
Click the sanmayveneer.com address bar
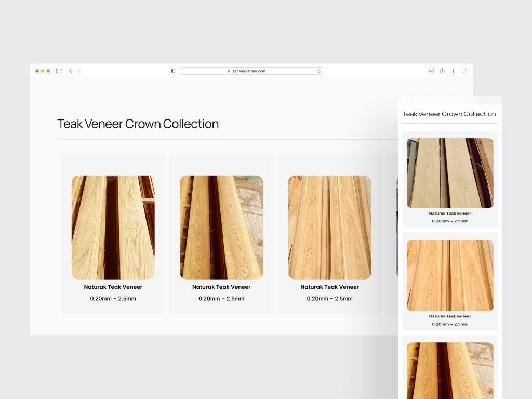tap(251, 71)
